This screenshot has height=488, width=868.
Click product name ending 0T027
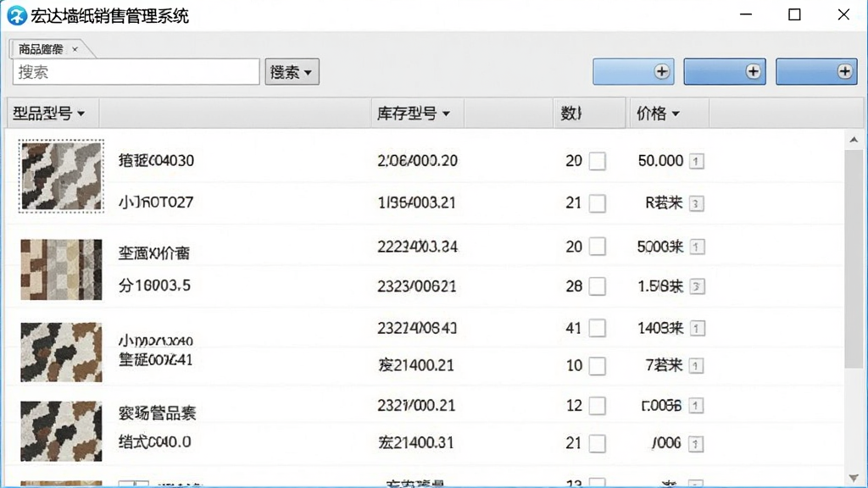(x=156, y=202)
